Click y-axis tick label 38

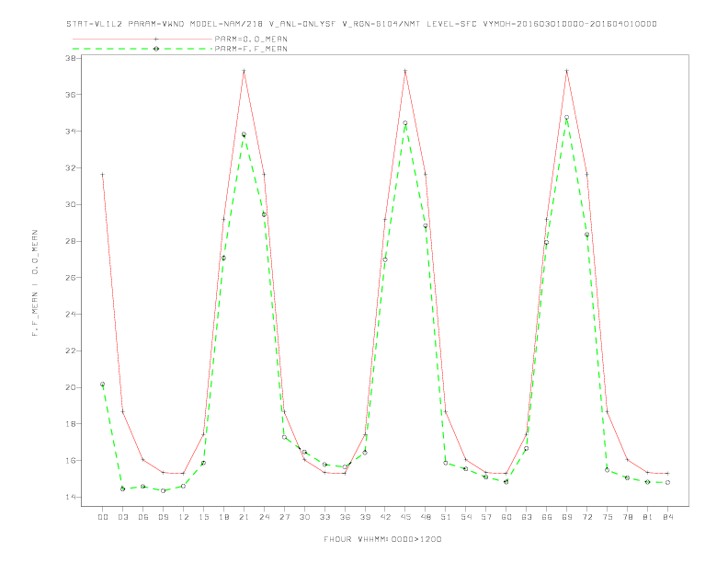coord(71,59)
